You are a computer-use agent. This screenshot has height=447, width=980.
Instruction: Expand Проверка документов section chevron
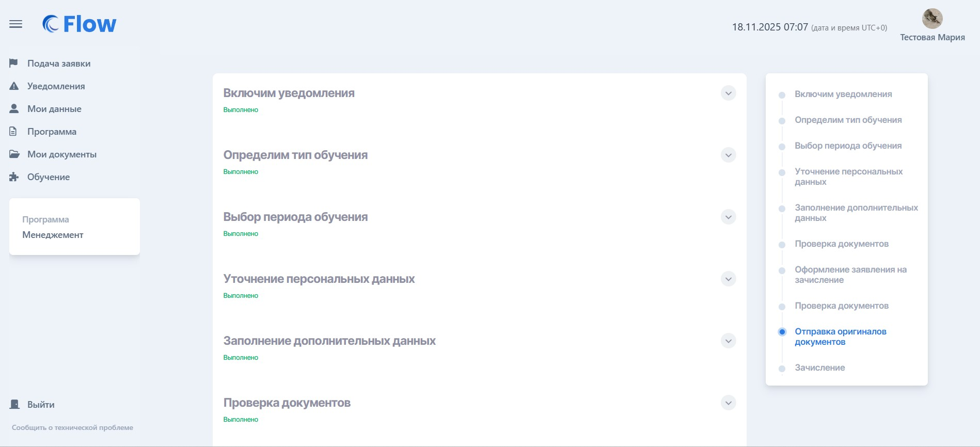[728, 403]
